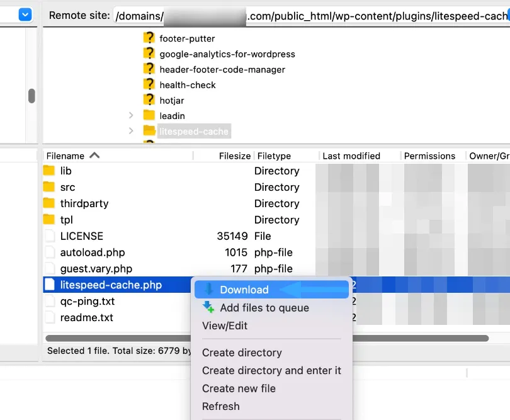Click the Selected 1 file status text
Screen dimensions: 510x420
coord(119,351)
